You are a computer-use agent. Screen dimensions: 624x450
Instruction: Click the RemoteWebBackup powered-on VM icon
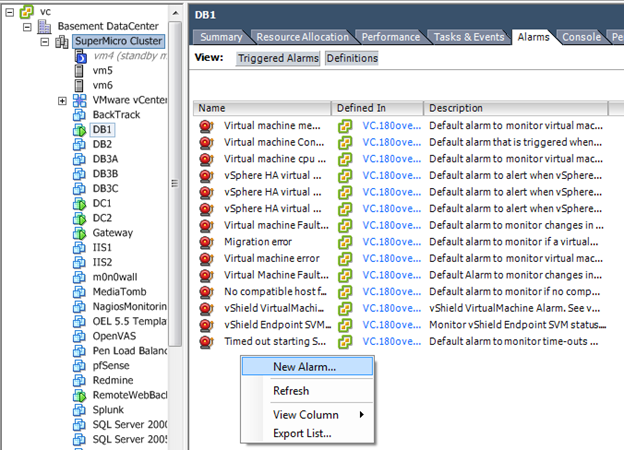tap(79, 395)
